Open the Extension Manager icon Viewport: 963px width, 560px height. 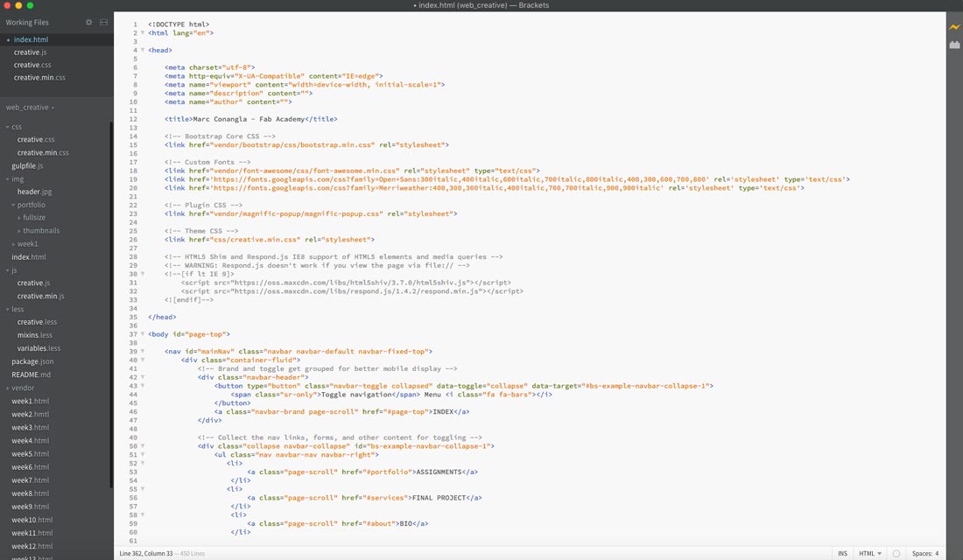tap(954, 45)
